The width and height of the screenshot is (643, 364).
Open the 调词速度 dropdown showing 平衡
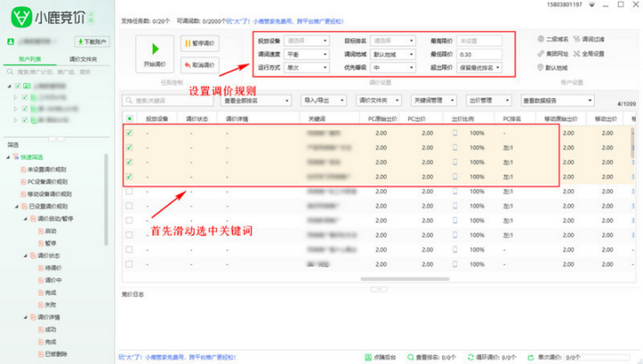(307, 54)
